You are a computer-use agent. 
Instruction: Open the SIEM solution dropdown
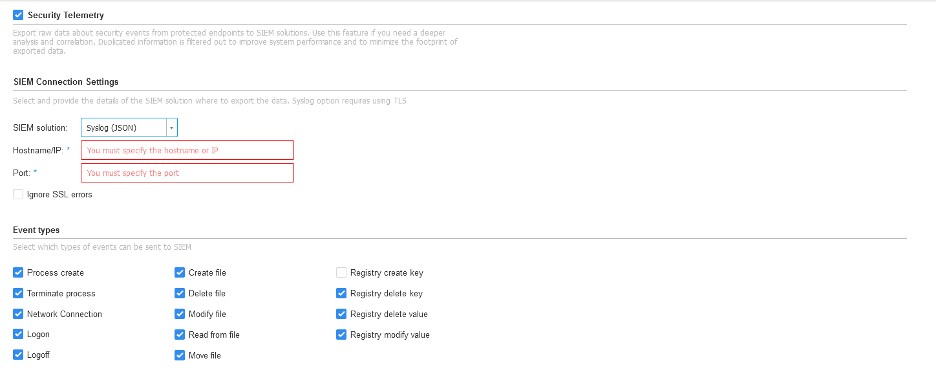click(171, 128)
